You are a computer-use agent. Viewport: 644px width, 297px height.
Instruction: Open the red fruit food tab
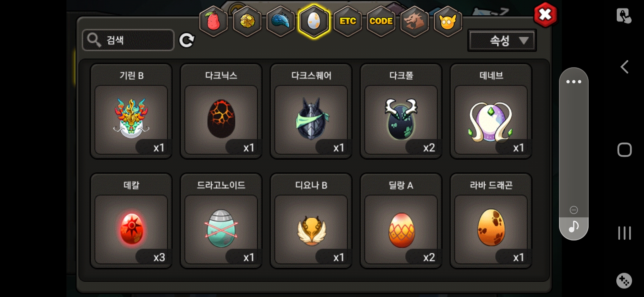pos(213,21)
